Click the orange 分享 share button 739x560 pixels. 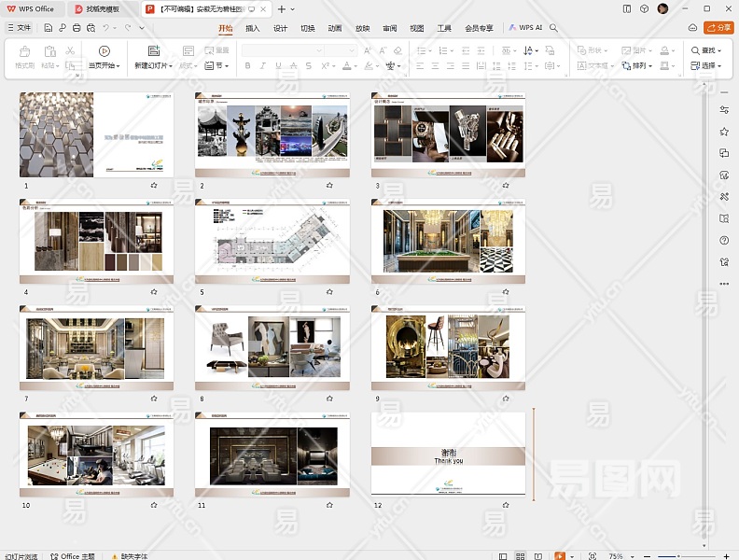point(718,28)
